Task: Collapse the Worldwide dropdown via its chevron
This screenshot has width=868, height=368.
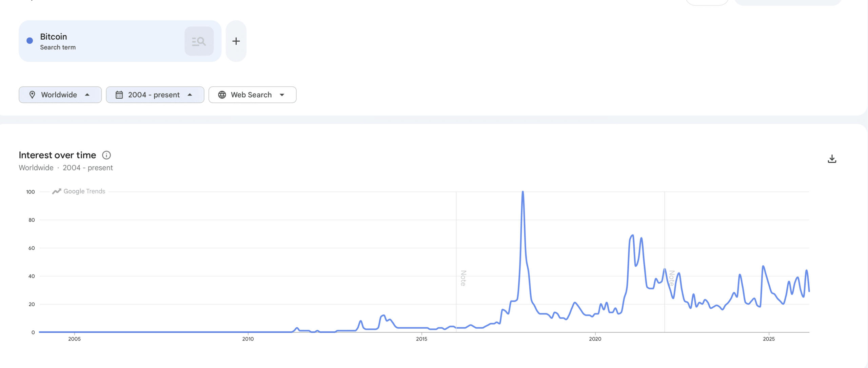Action: (x=87, y=95)
